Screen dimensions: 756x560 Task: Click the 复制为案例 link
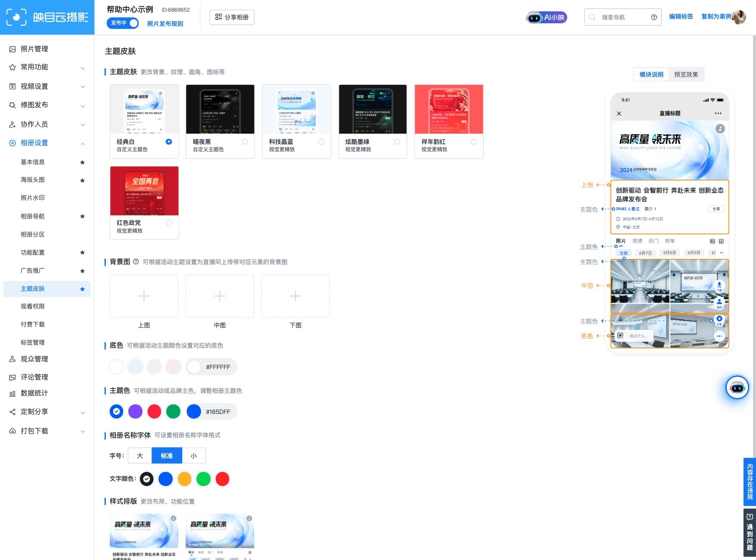[716, 16]
